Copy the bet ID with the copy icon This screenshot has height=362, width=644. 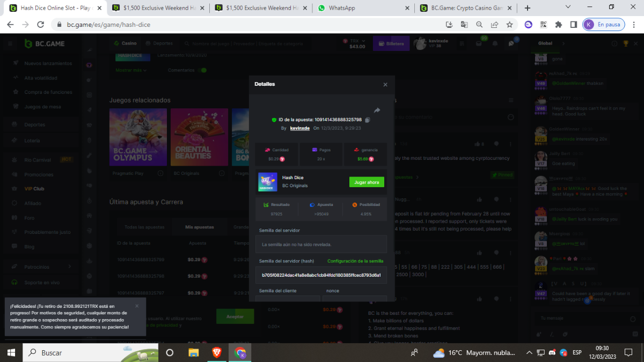coord(368,120)
